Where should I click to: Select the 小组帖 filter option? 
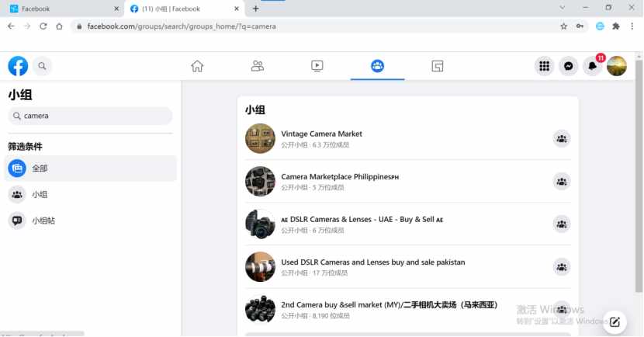[90, 221]
